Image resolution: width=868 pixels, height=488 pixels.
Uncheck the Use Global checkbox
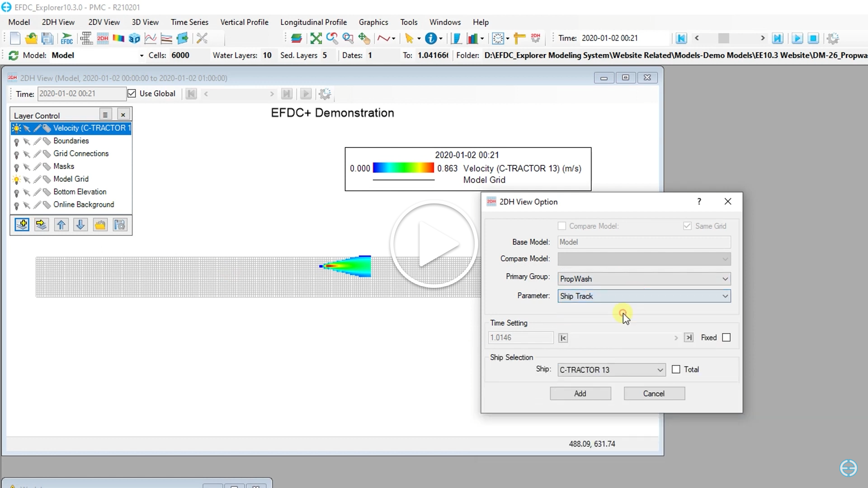[132, 94]
